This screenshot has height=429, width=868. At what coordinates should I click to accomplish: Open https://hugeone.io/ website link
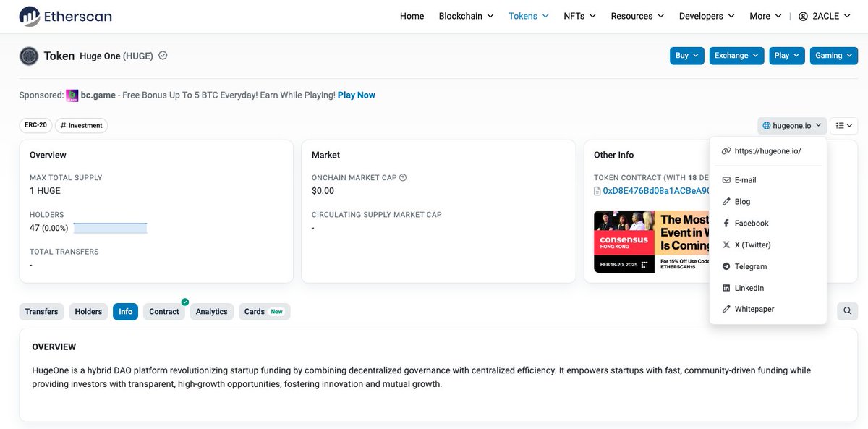tap(768, 151)
